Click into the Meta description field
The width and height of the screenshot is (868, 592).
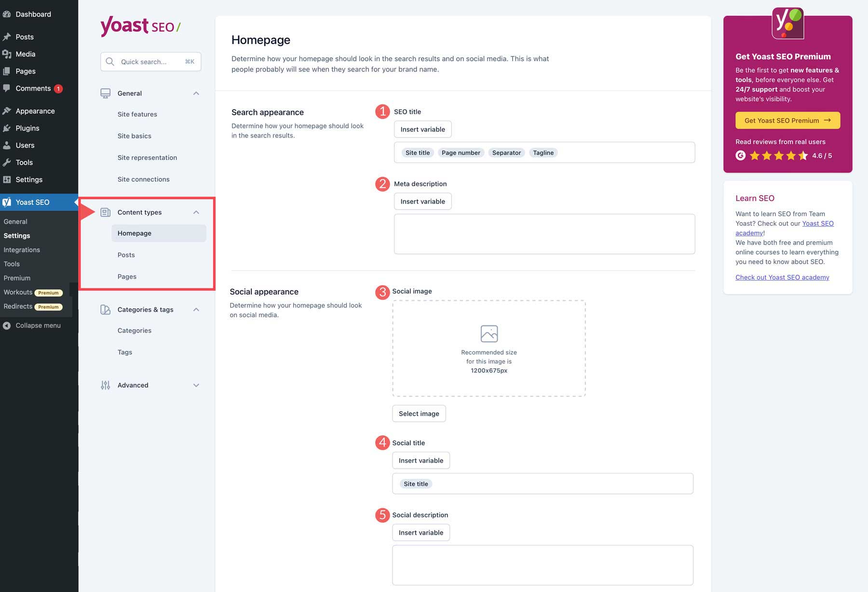point(544,234)
